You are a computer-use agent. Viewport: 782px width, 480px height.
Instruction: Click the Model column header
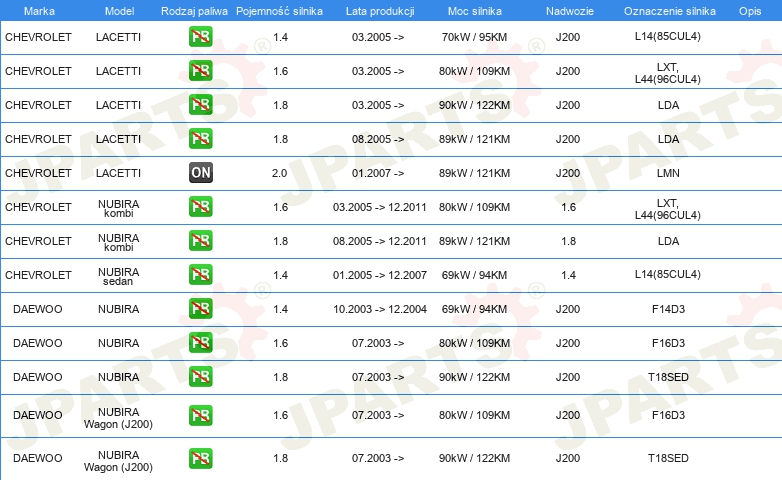click(119, 11)
